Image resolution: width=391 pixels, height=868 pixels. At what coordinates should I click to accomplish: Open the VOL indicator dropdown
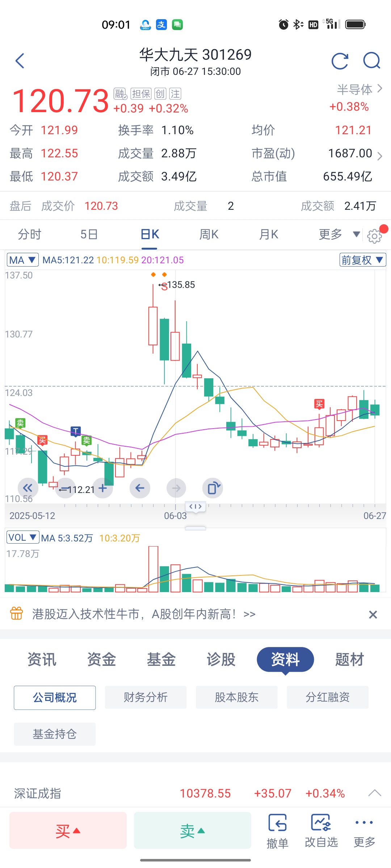coord(23,537)
